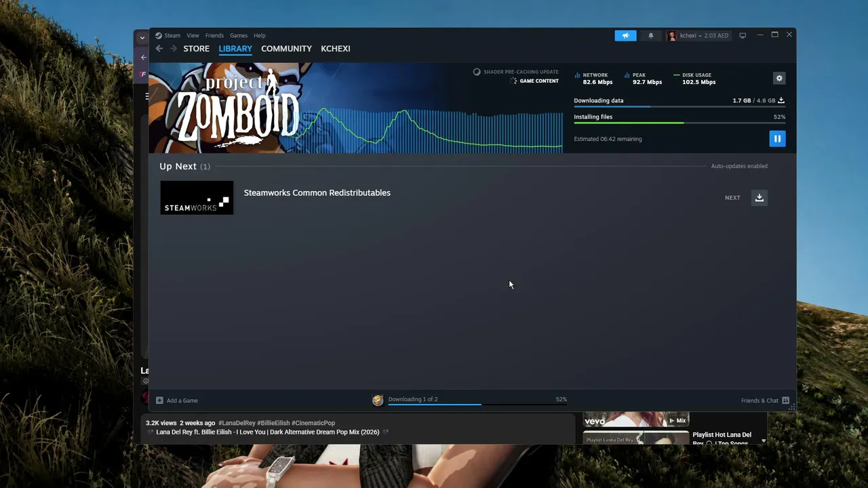Open download settings gear icon
Screen dimensions: 868x488
[779, 79]
